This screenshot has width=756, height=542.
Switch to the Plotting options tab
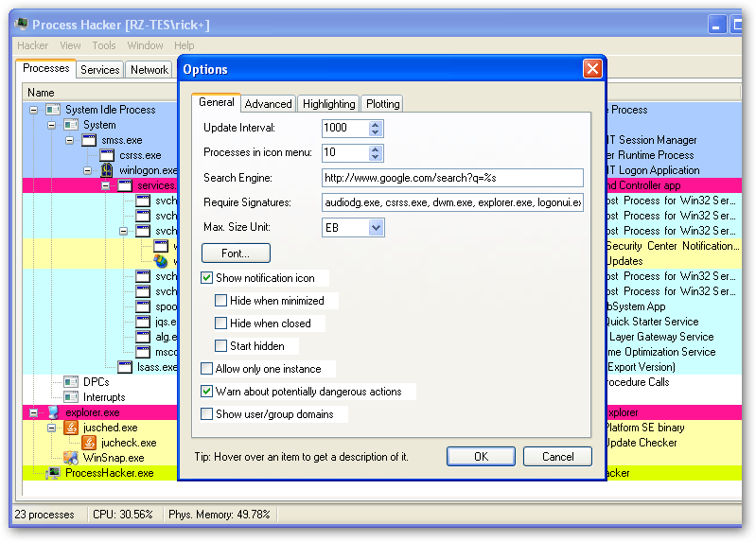click(383, 104)
